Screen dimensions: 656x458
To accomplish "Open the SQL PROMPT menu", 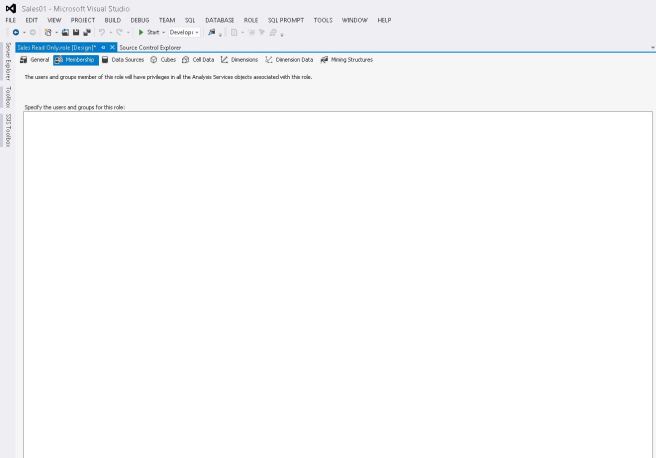I will pyautogui.click(x=285, y=20).
